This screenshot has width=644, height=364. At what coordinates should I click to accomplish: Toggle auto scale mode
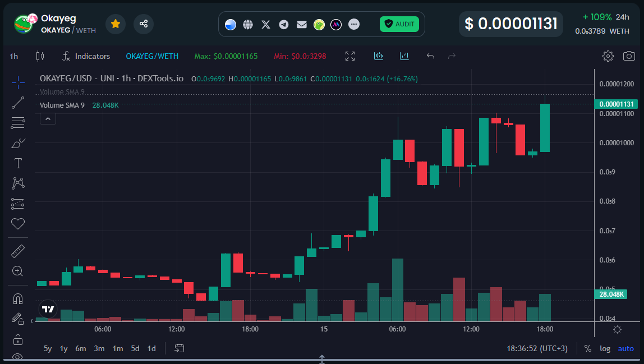625,348
